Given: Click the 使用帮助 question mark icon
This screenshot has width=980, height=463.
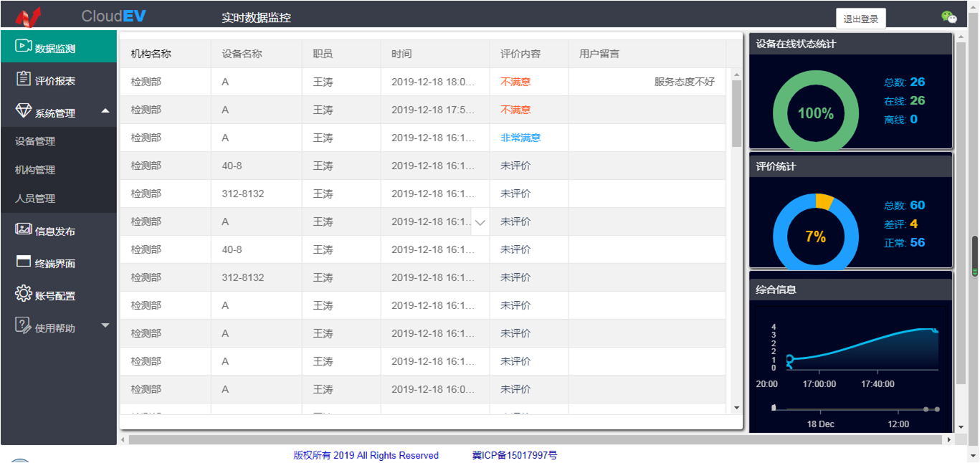Looking at the screenshot, I should 23,326.
